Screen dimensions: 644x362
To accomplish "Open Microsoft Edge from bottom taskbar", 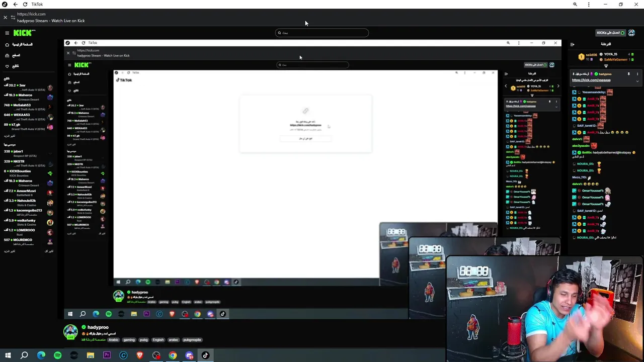I will click(x=41, y=355).
